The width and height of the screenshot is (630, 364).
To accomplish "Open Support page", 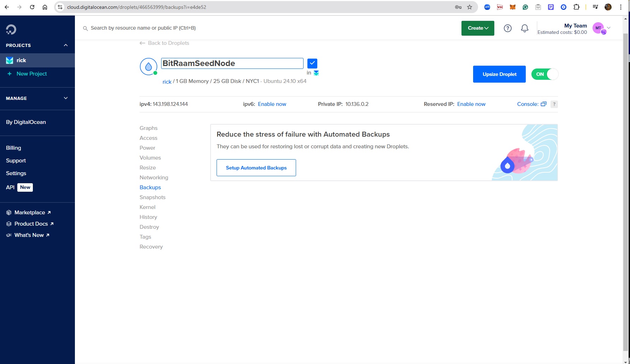I will (x=16, y=161).
